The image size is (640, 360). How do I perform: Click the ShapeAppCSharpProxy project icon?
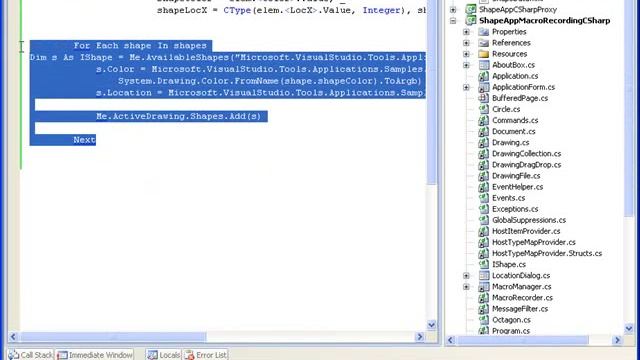pyautogui.click(x=471, y=9)
